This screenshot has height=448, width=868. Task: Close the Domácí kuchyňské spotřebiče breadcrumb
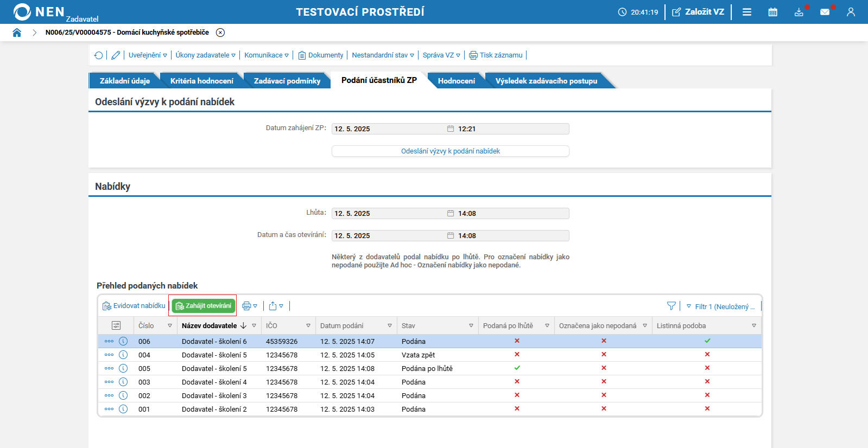pyautogui.click(x=220, y=33)
